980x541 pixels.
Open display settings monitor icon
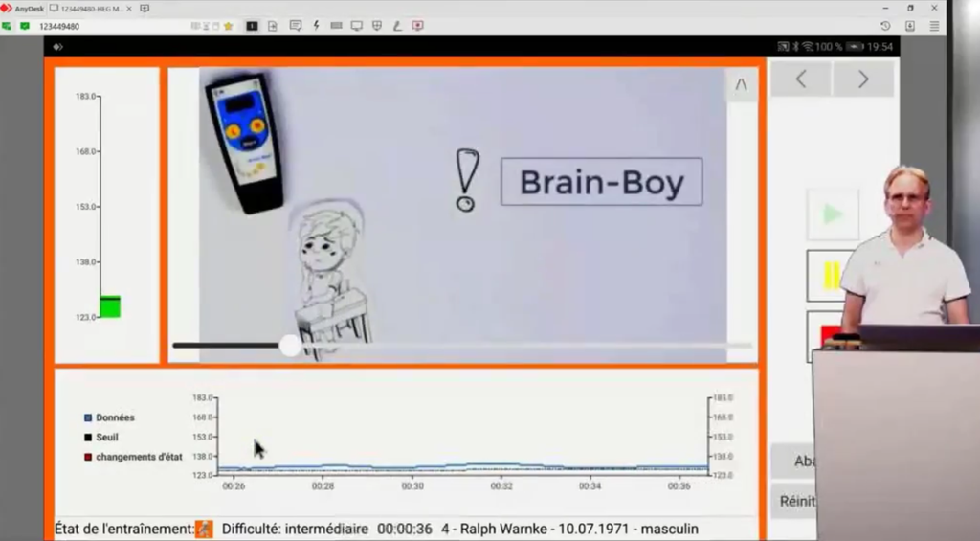click(x=356, y=26)
